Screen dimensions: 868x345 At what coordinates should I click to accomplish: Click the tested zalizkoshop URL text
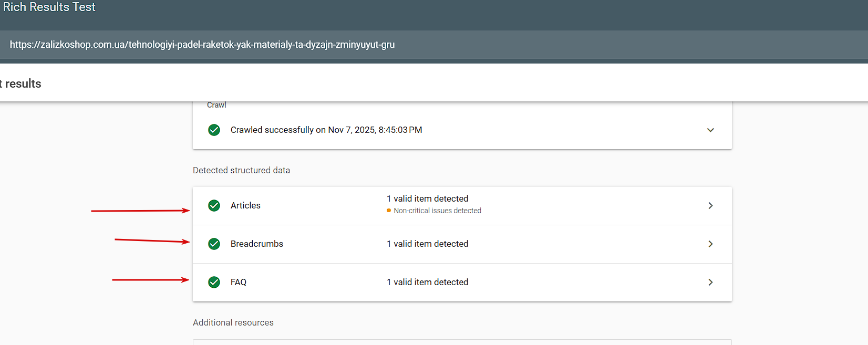coord(202,45)
